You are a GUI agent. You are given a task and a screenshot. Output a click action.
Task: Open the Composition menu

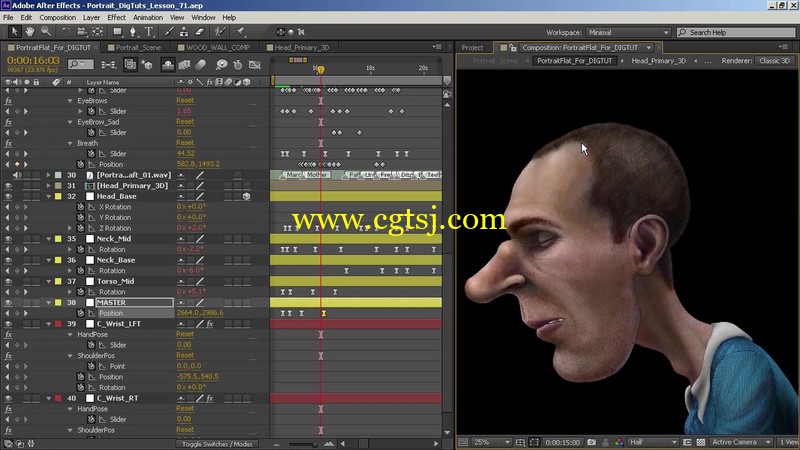(58, 17)
